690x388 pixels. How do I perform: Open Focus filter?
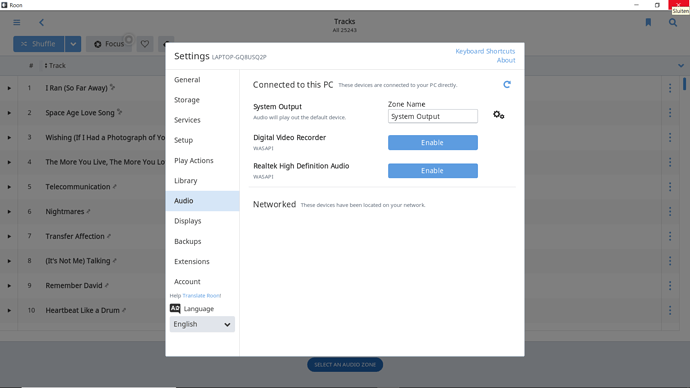click(x=109, y=44)
